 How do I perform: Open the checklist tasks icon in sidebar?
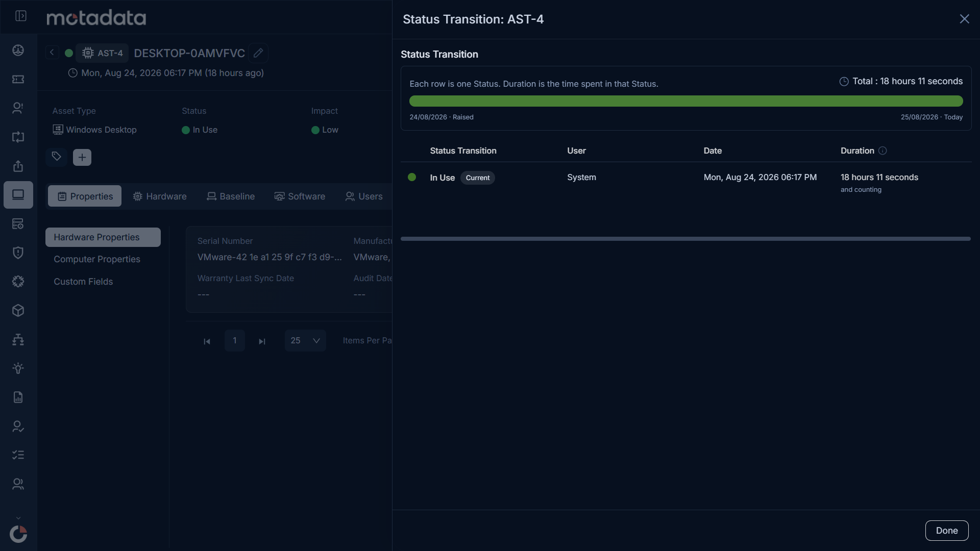coord(18,455)
